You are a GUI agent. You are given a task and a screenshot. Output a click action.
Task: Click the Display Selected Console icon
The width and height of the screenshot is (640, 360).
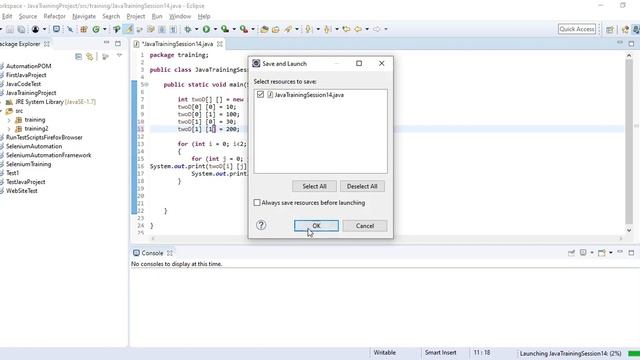pyautogui.click(x=583, y=253)
